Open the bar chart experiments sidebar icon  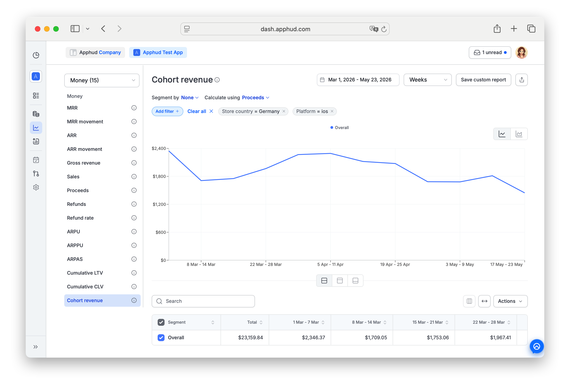tap(36, 141)
